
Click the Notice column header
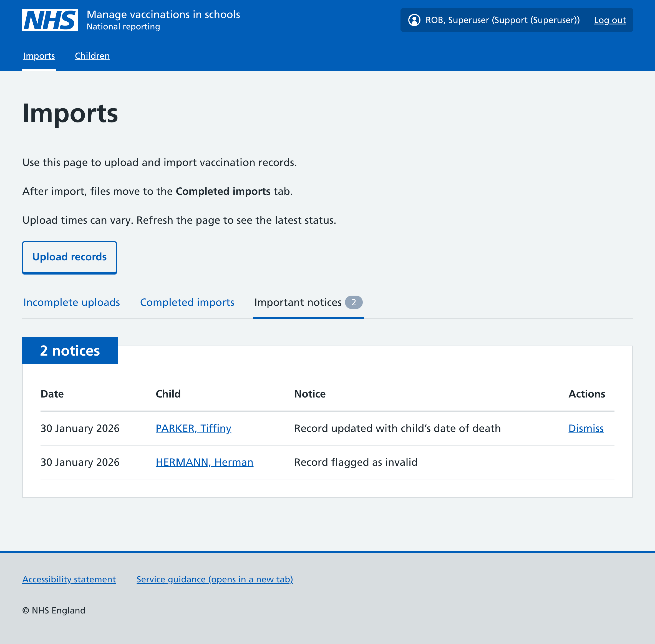coord(310,394)
